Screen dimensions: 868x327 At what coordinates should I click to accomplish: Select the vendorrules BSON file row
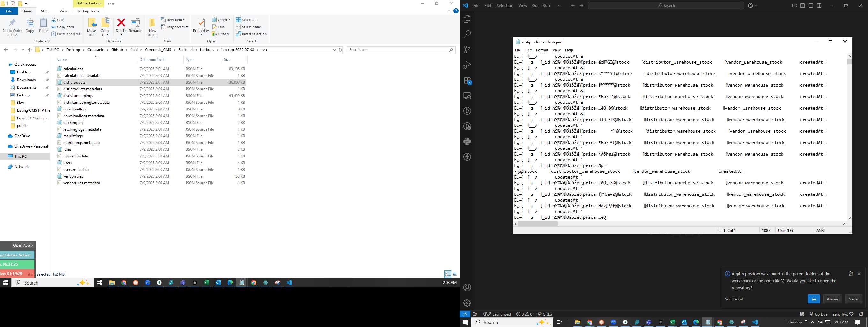tap(151, 176)
